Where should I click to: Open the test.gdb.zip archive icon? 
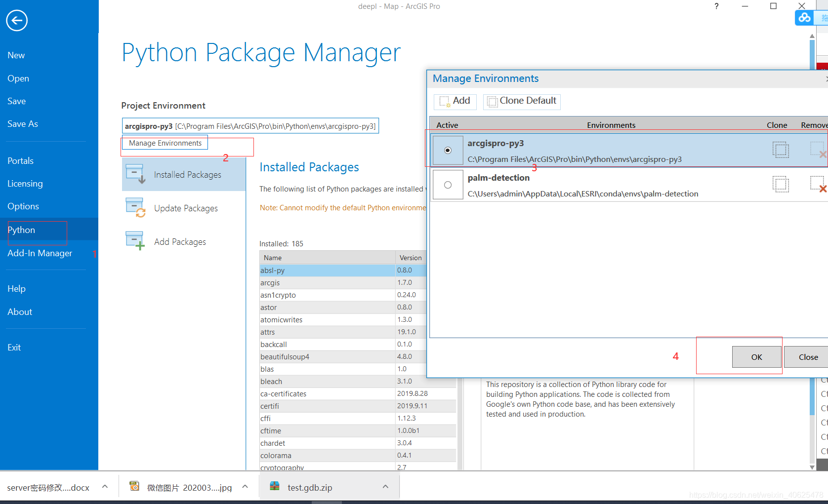pos(275,486)
